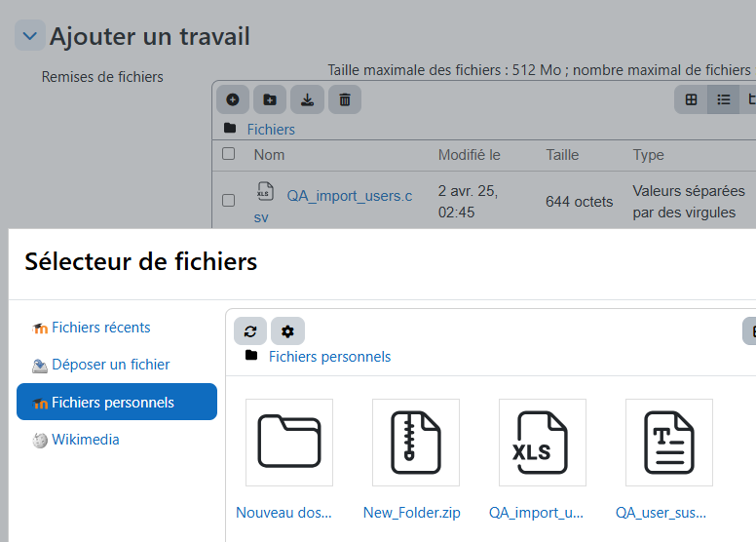Select the QA_user_sus... text file icon

(x=669, y=443)
